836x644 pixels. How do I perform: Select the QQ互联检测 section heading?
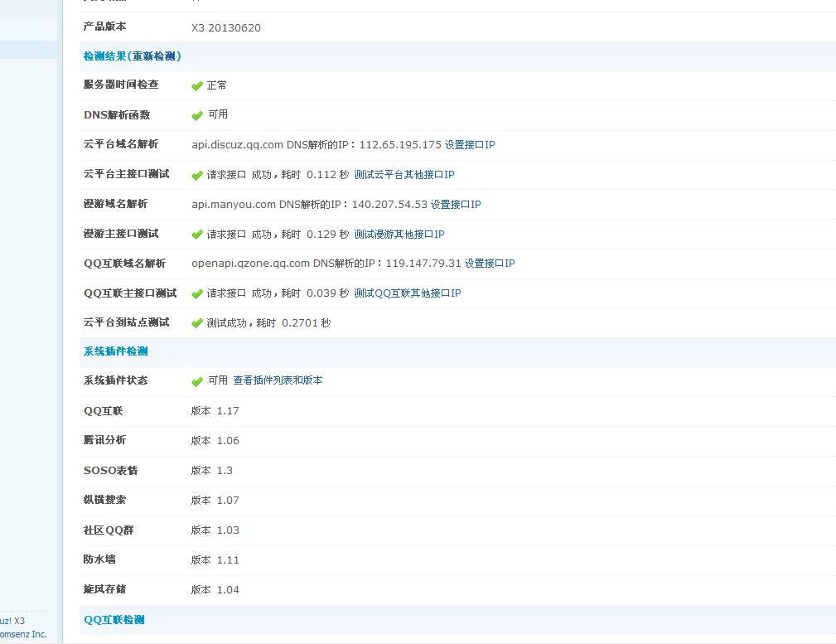[114, 619]
